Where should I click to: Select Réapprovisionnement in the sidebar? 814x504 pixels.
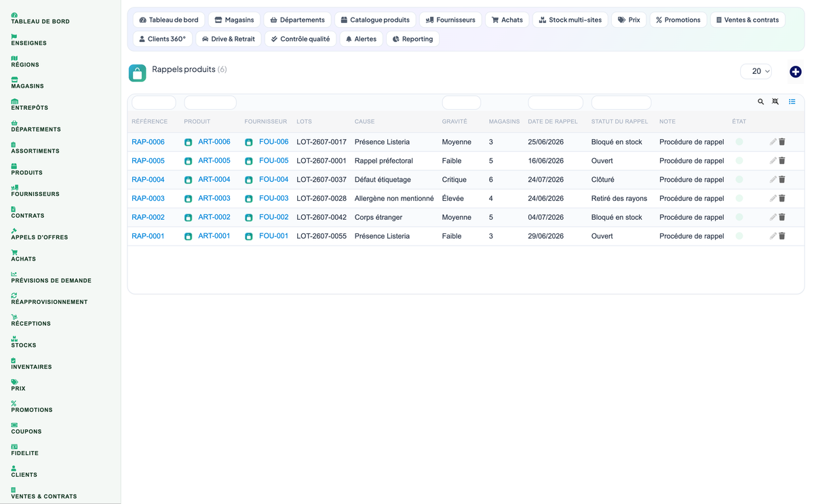pyautogui.click(x=50, y=299)
